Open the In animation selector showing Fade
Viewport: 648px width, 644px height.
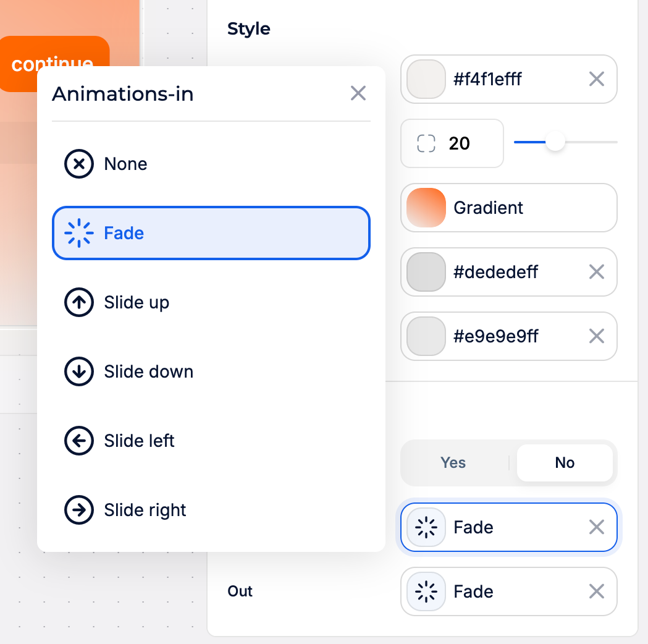click(508, 527)
